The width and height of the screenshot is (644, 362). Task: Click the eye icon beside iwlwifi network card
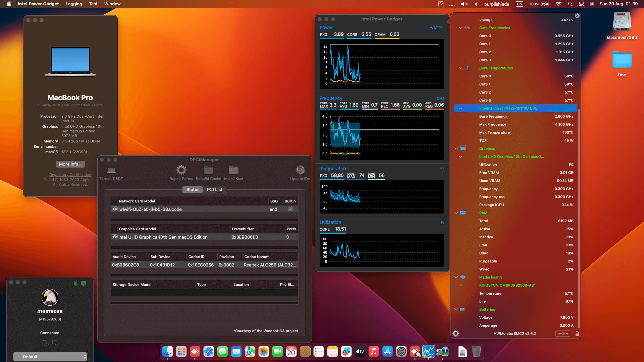[x=115, y=209]
